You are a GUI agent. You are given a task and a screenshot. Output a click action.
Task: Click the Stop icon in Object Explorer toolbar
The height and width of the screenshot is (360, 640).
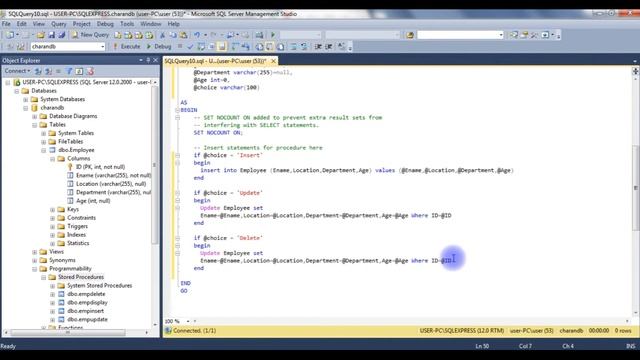pos(58,71)
